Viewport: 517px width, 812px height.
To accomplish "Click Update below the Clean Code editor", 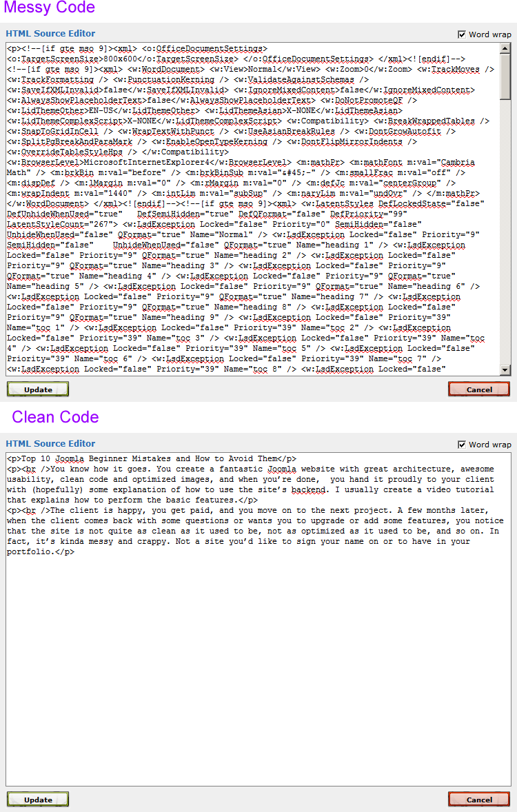I will coord(38,800).
